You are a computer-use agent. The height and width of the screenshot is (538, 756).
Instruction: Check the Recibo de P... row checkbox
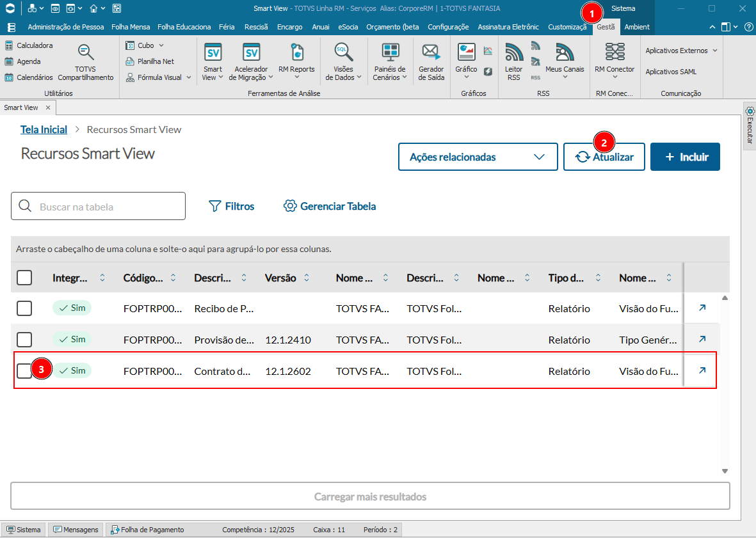pyautogui.click(x=24, y=308)
